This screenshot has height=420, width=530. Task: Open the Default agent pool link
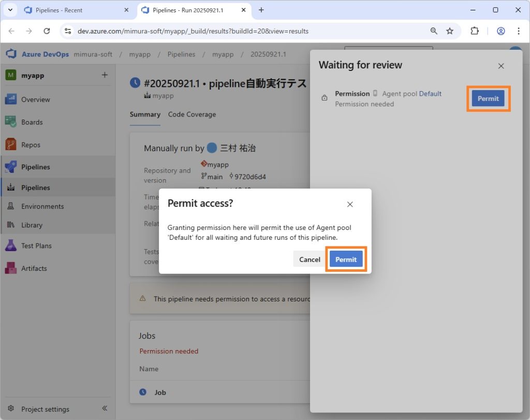tap(430, 94)
